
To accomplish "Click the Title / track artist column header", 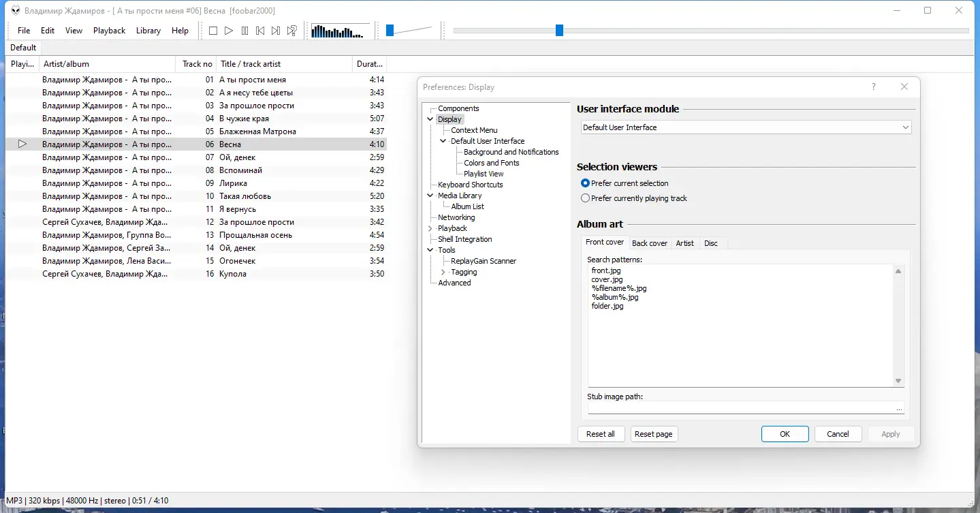I will (285, 64).
